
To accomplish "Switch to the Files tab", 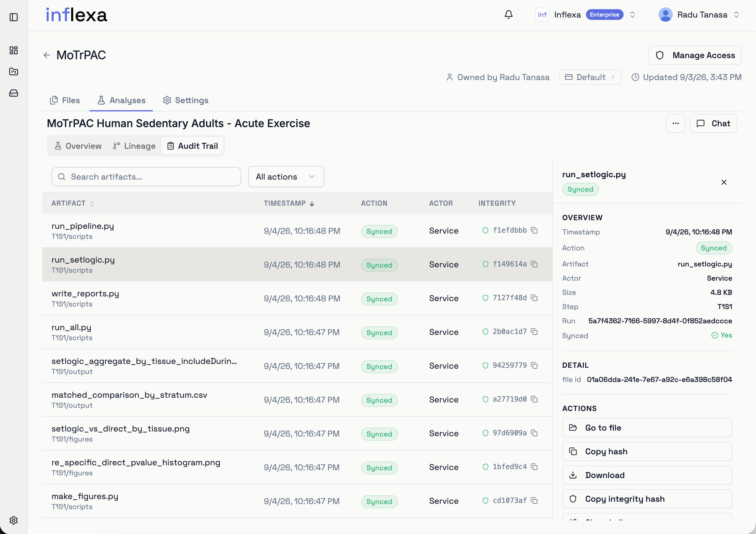I will pos(65,100).
